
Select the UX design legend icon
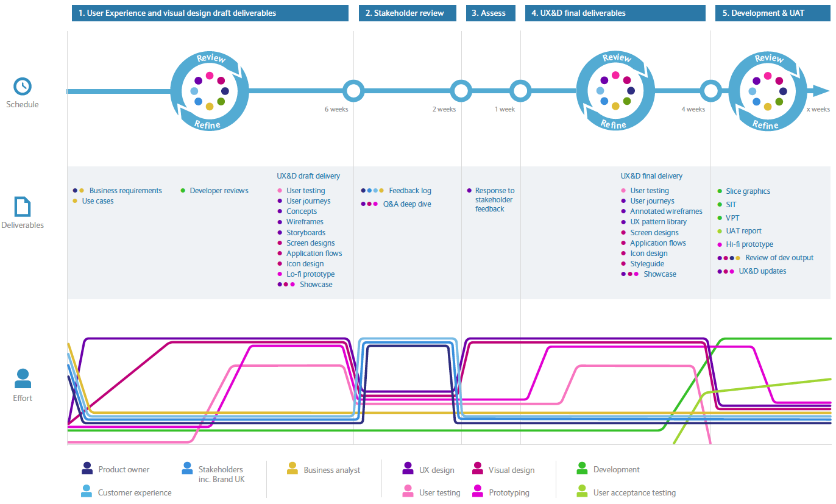pyautogui.click(x=408, y=469)
